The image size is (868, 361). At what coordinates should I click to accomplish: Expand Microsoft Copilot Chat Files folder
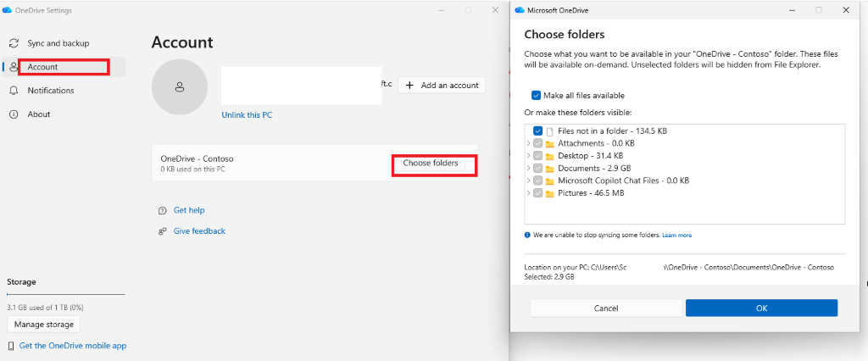click(x=528, y=180)
